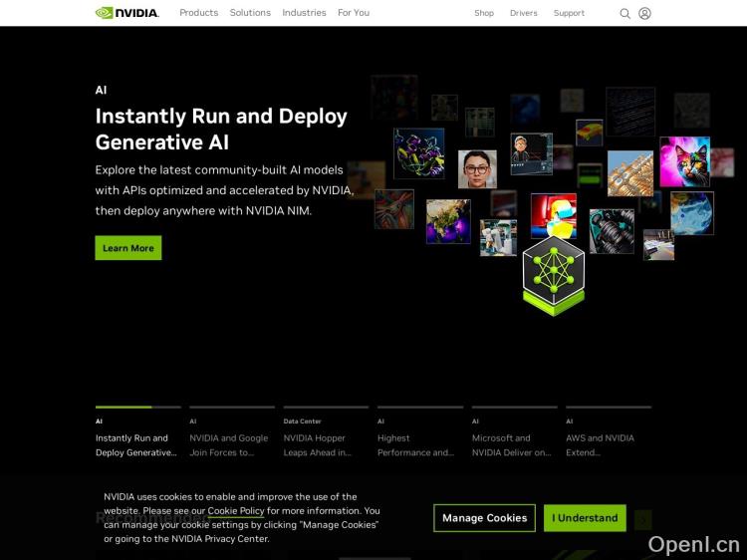The height and width of the screenshot is (560, 747).
Task: Click the blue planet map thumbnail
Action: coord(692,213)
